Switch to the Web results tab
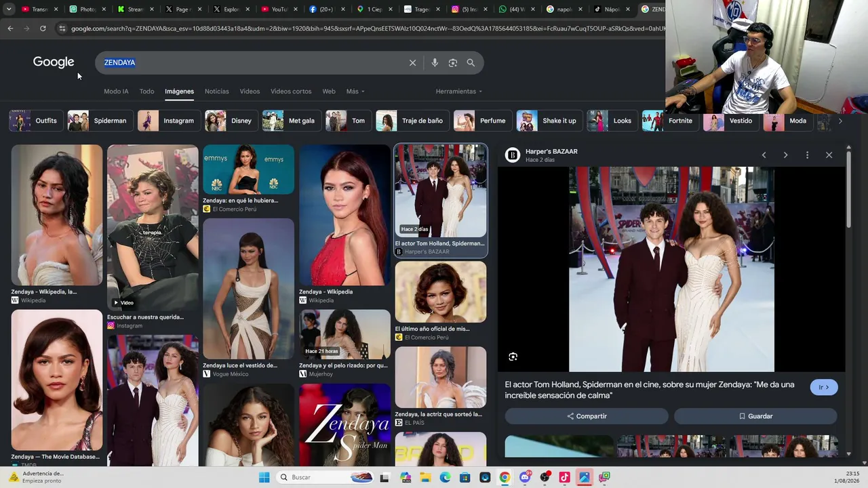This screenshot has height=488, width=868. tap(329, 91)
